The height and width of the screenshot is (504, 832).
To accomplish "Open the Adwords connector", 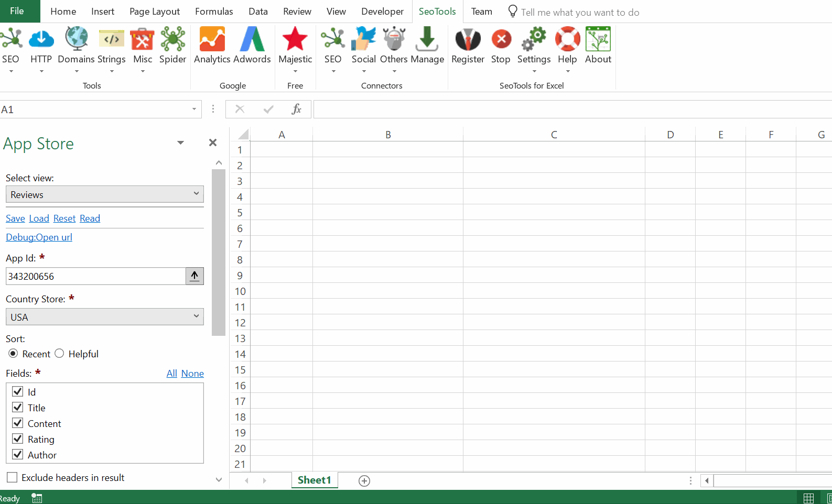I will tap(252, 39).
